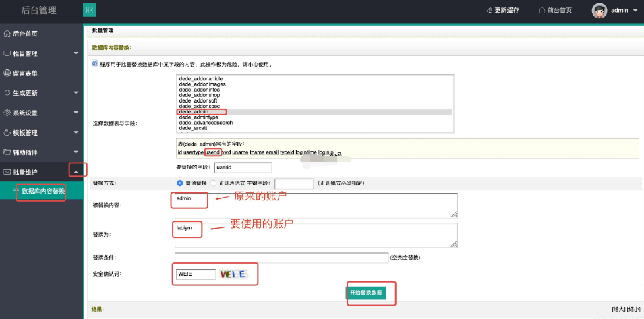Click the refresh cache (更新缓存) icon
The width and height of the screenshot is (644, 319).
coord(489,11)
